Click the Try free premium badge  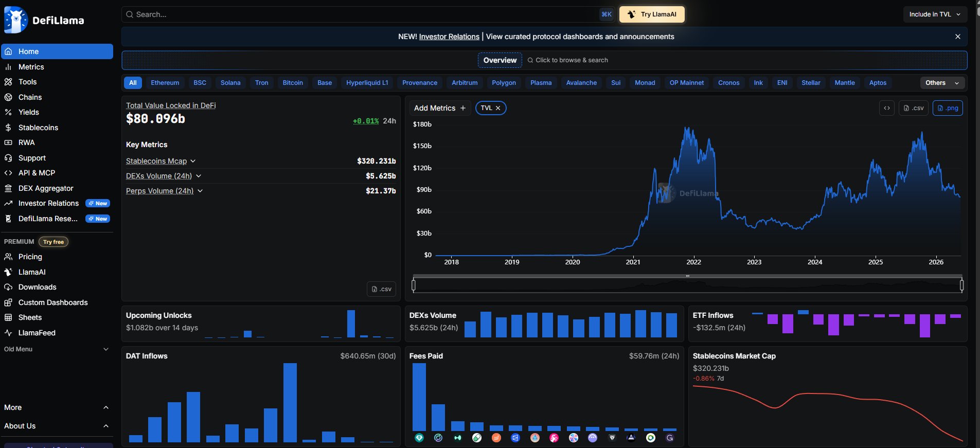coord(54,242)
